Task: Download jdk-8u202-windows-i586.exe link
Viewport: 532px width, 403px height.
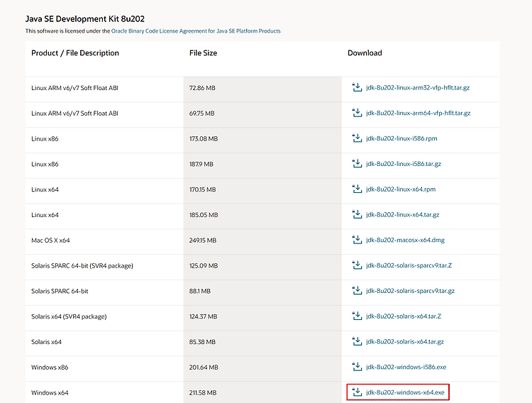Action: click(406, 367)
